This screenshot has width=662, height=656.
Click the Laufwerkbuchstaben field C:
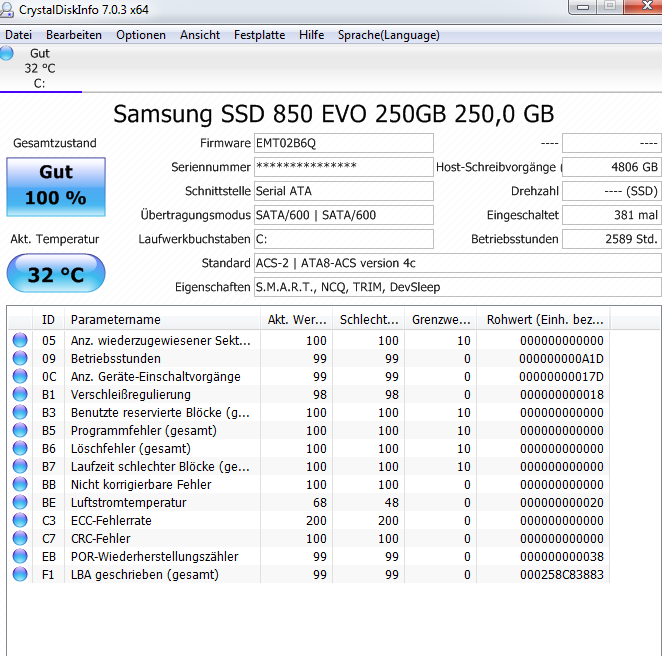tap(344, 239)
